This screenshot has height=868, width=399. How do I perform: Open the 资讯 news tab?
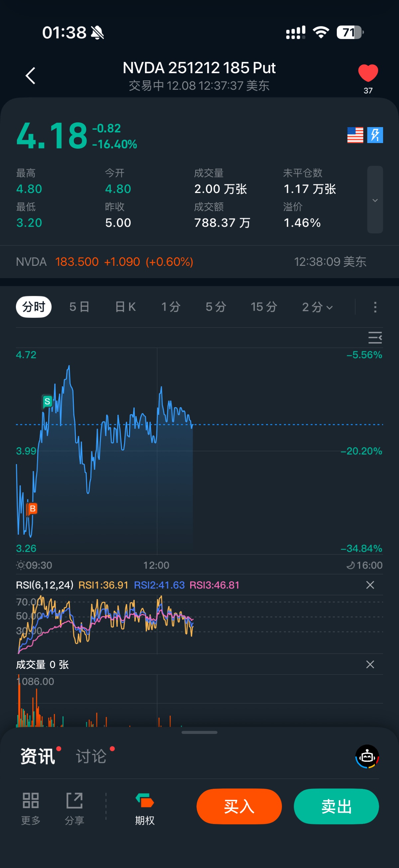(38, 757)
